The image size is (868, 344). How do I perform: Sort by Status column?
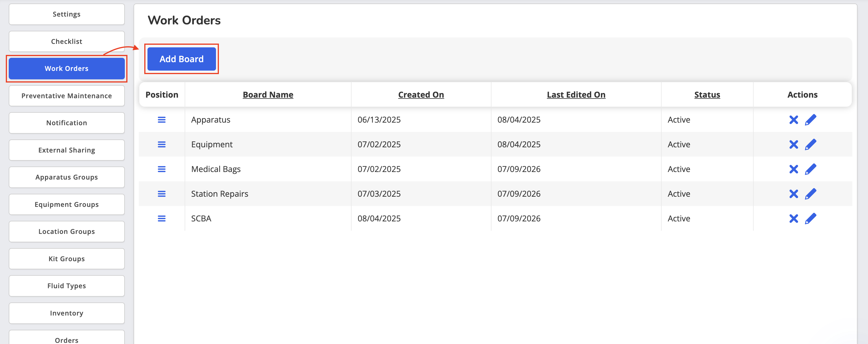pyautogui.click(x=707, y=95)
